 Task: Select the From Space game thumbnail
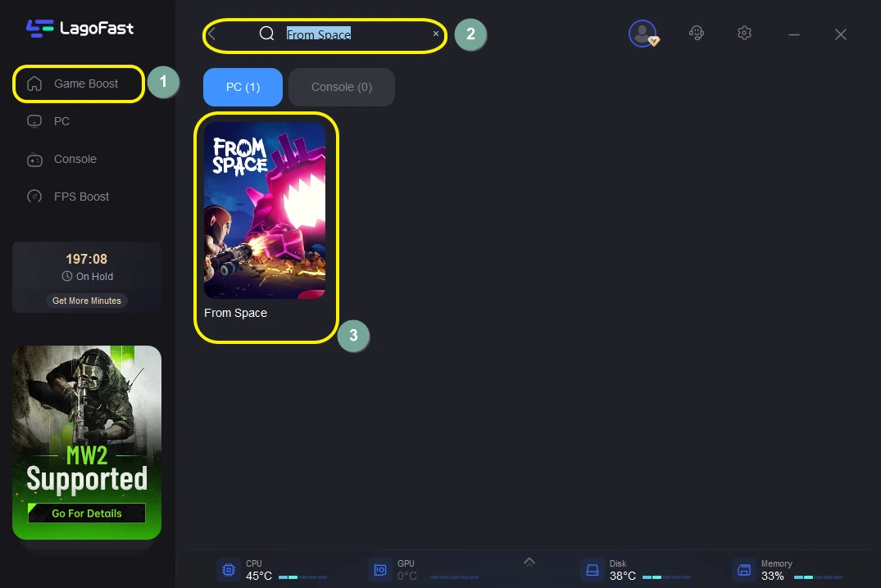265,210
